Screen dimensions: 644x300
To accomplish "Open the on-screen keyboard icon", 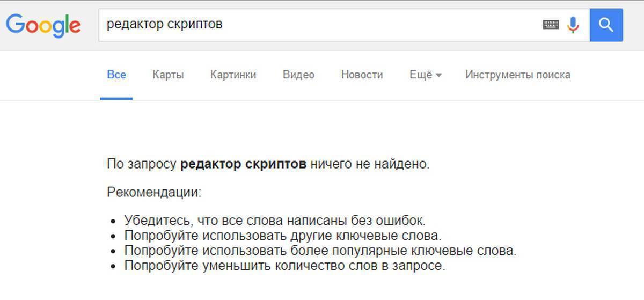I will [551, 25].
